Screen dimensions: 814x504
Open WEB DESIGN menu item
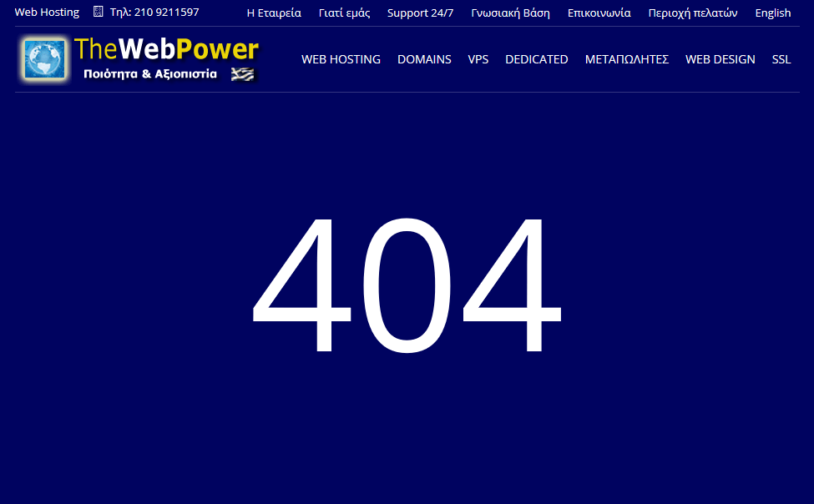pos(720,59)
